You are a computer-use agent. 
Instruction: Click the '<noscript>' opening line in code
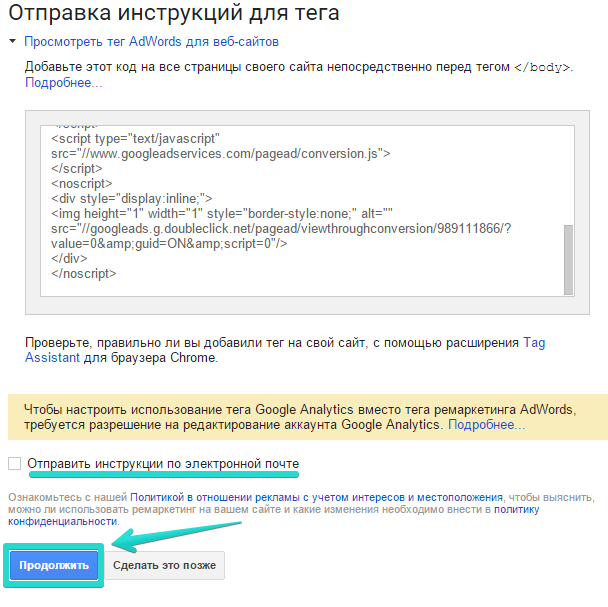(x=81, y=183)
